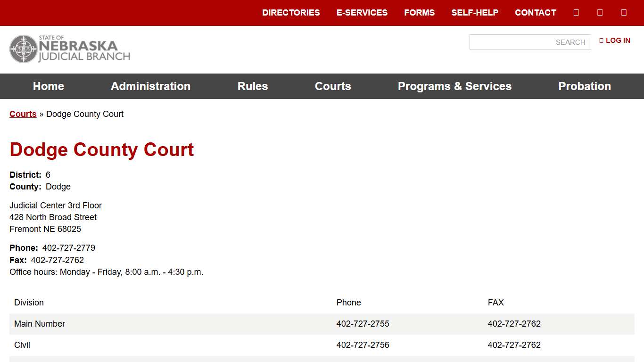Select Home in the main navigation
This screenshot has height=362, width=644.
click(x=48, y=86)
